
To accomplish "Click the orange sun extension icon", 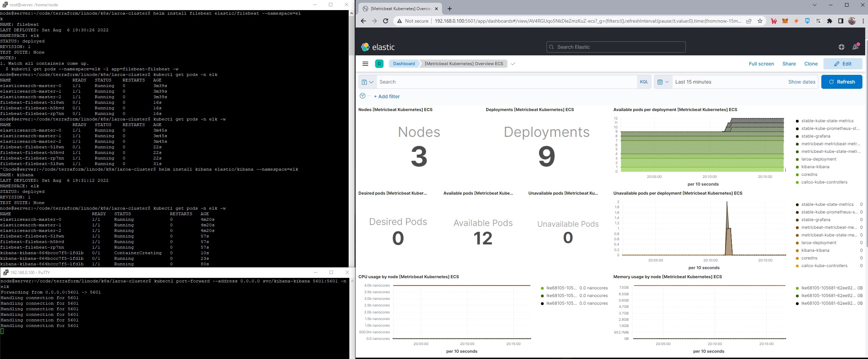I will pos(796,21).
